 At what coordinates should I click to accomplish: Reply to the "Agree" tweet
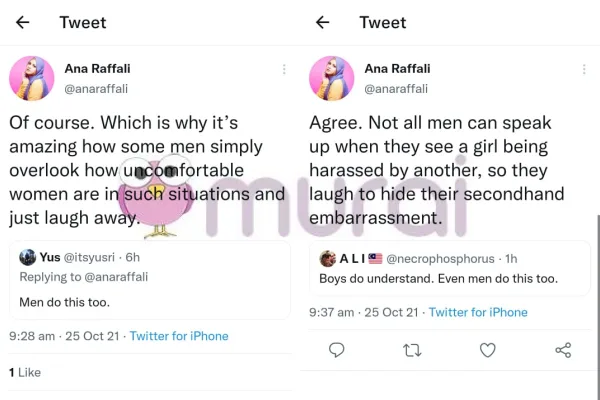[337, 350]
